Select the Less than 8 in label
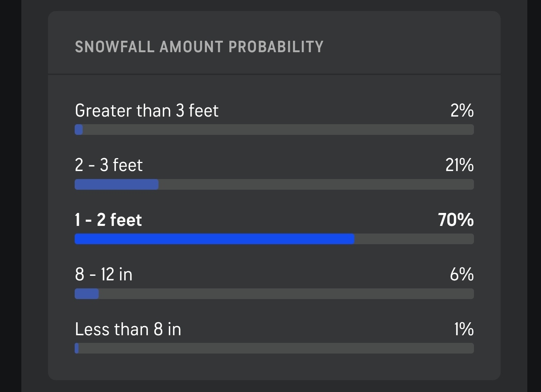The image size is (541, 392). (x=128, y=330)
